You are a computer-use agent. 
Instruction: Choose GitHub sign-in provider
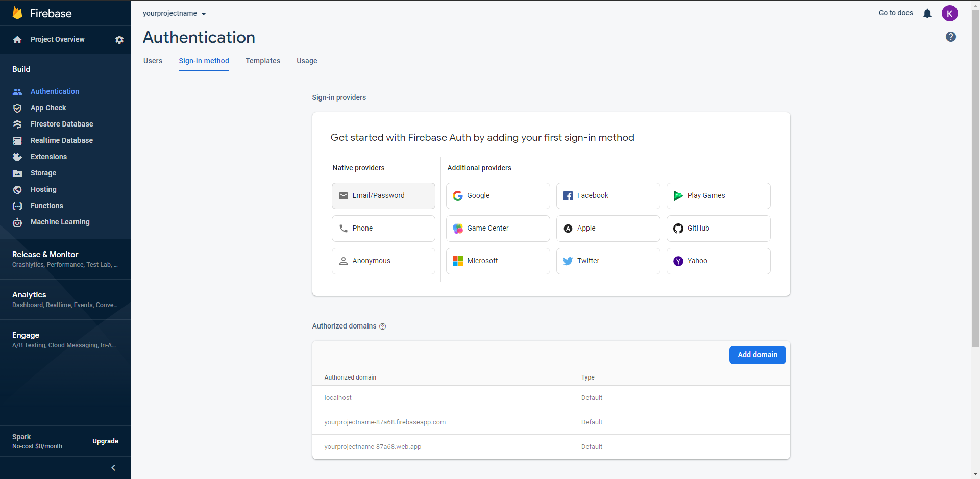coord(719,229)
